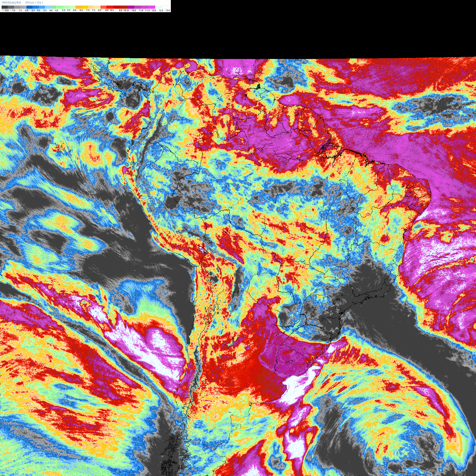Click the '11.5' legend value
This screenshot has width=476, height=476.
tap(147, 10)
